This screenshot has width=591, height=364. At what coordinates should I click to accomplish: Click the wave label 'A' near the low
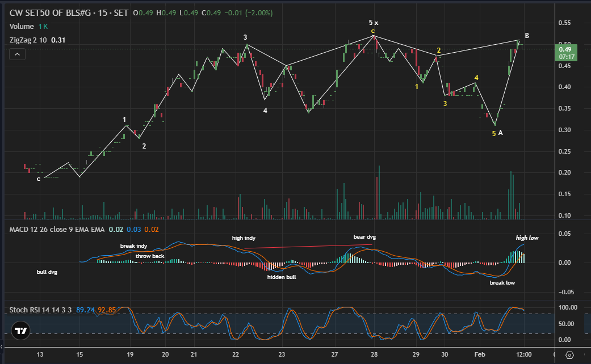501,133
